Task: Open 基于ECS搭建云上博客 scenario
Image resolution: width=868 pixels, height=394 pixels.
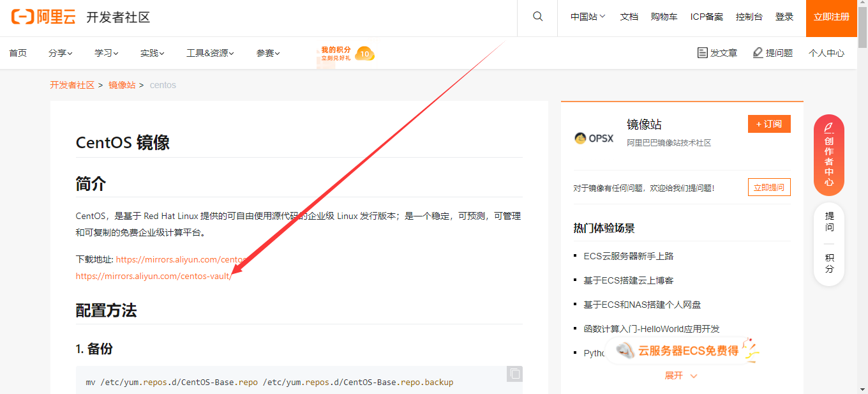Action: click(x=629, y=280)
